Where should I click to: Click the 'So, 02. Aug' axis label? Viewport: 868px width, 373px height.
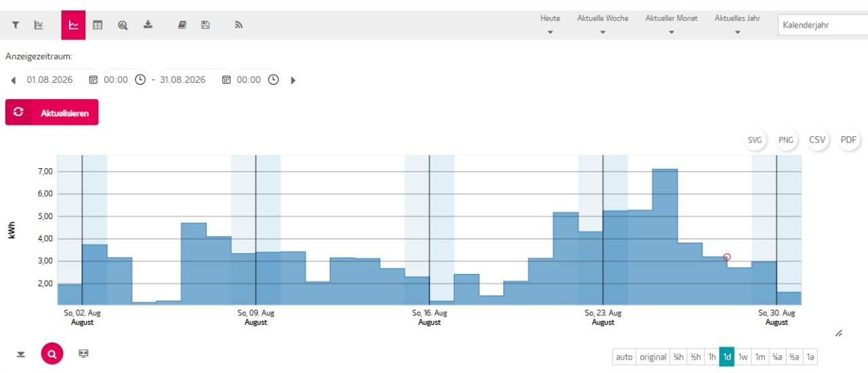pyautogui.click(x=82, y=313)
